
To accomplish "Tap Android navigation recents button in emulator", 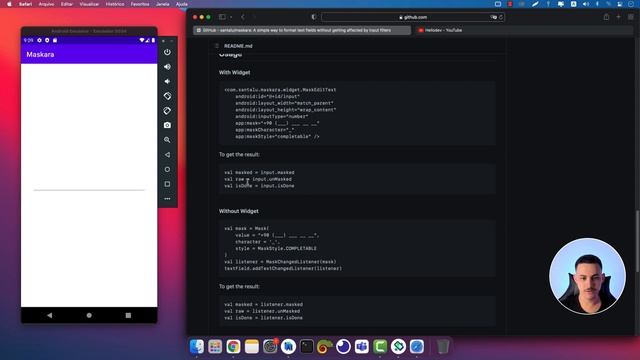I will [x=128, y=315].
